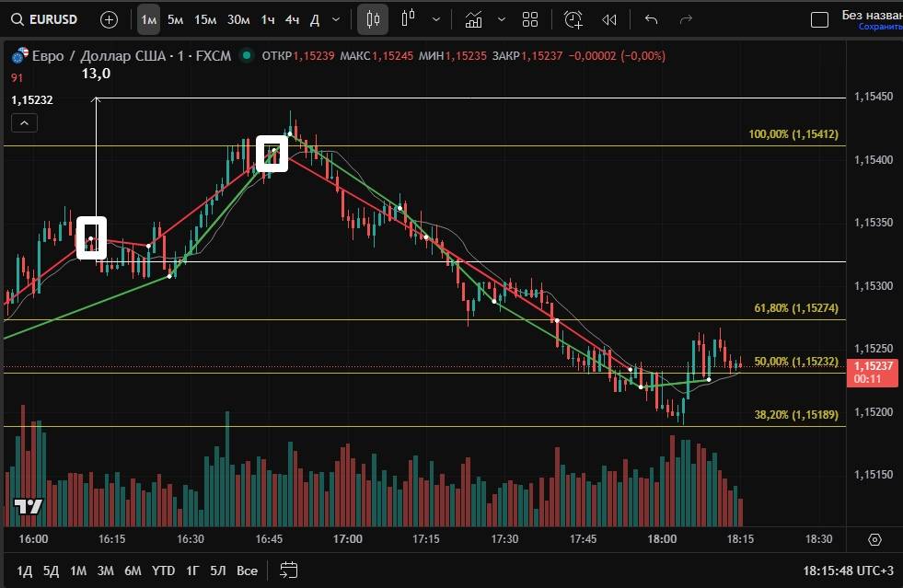
Task: Undo the last action arrow
Action: (652, 19)
